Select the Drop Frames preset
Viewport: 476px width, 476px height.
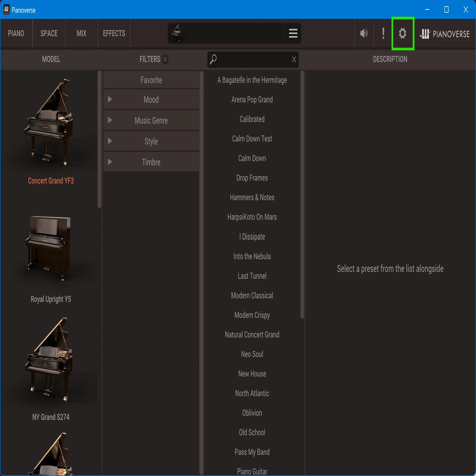click(x=252, y=178)
